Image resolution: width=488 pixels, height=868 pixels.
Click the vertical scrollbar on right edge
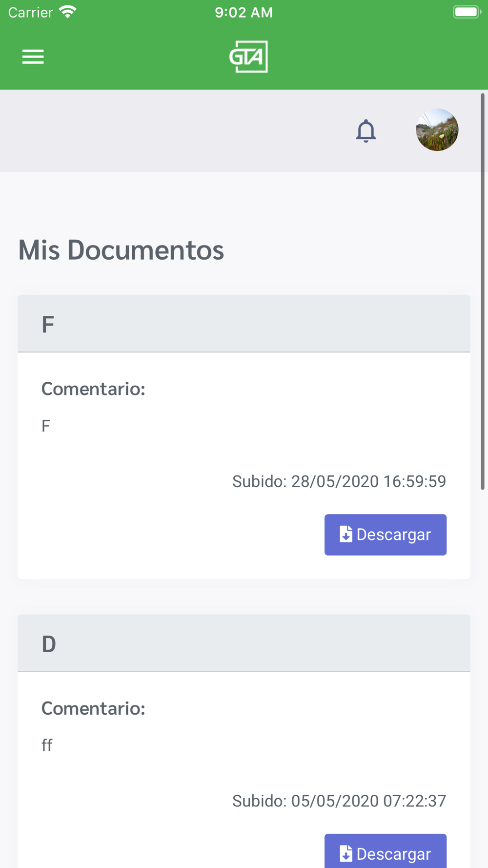click(x=483, y=291)
